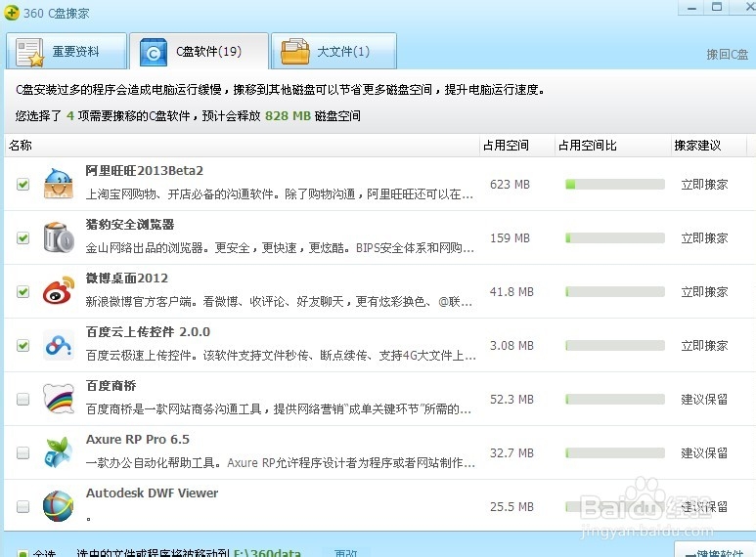Image resolution: width=756 pixels, height=557 pixels.
Task: Click the 搬家建议 column header
Action: click(x=709, y=145)
